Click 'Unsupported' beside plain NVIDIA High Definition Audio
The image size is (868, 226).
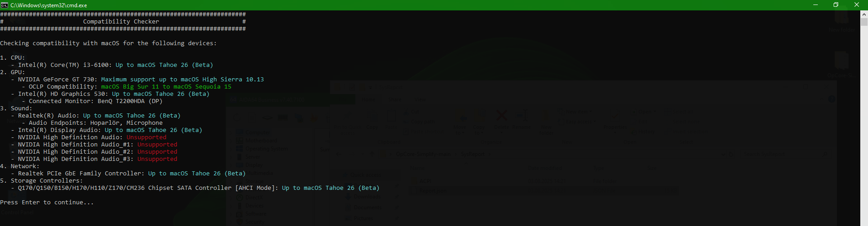click(146, 137)
